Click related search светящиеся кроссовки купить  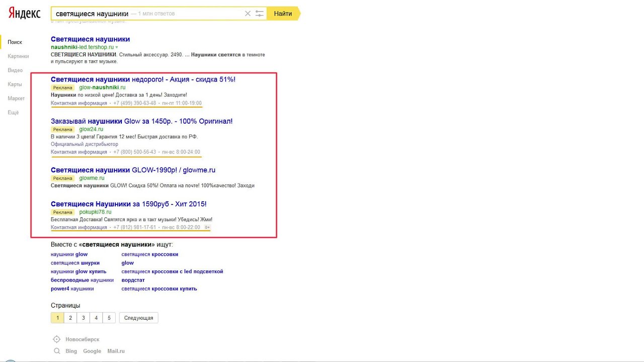[159, 289]
